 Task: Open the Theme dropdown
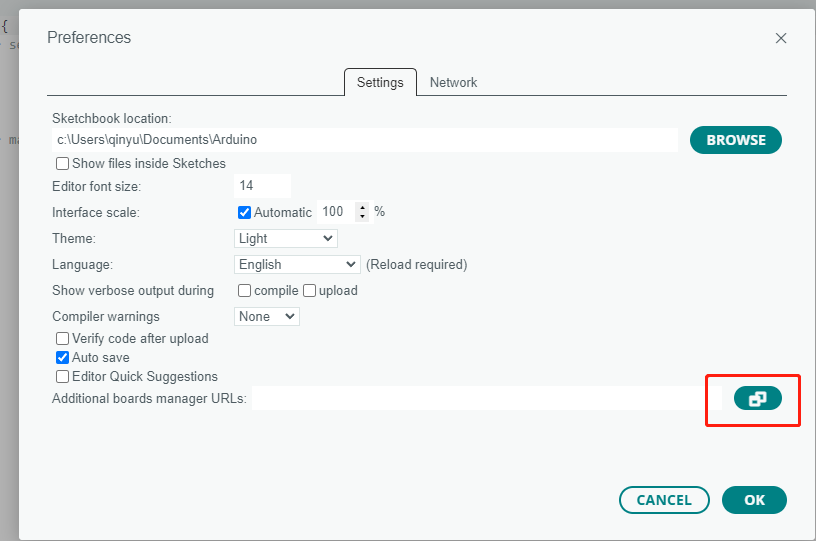[x=286, y=238]
